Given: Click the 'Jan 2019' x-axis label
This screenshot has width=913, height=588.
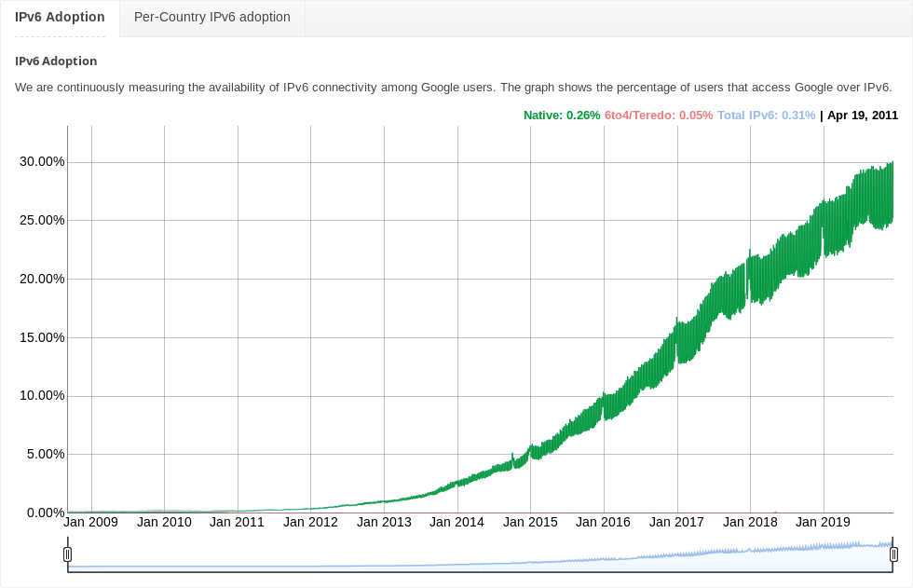Looking at the screenshot, I should tap(823, 522).
